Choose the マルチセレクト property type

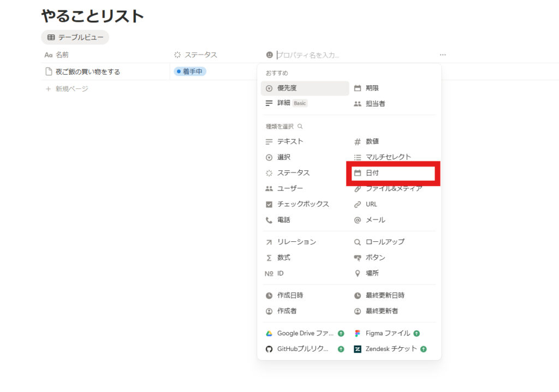pyautogui.click(x=388, y=157)
